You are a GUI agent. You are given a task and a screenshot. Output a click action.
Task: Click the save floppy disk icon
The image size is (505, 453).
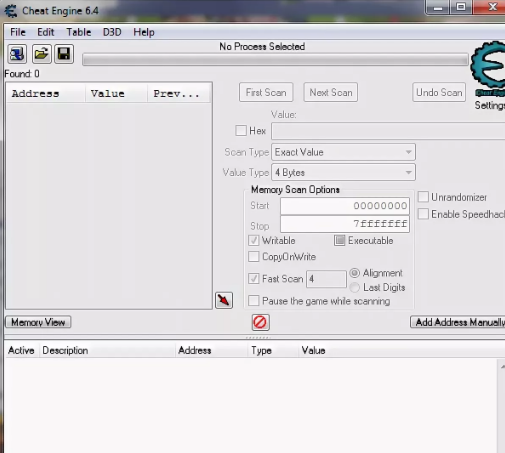tap(64, 54)
